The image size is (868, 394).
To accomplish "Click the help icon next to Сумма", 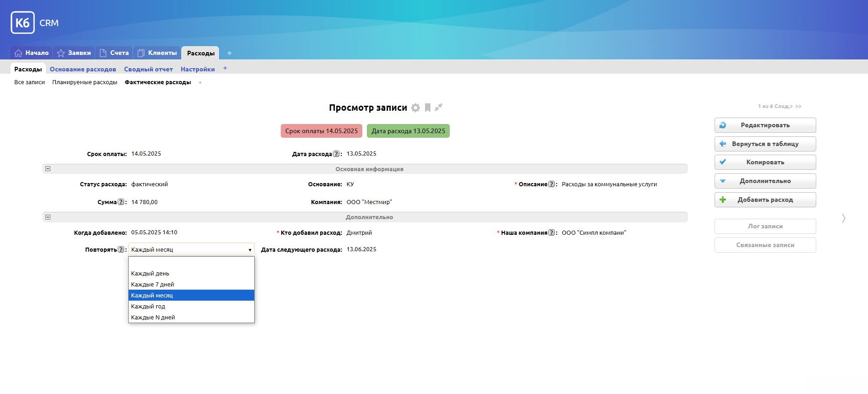I will 121,202.
